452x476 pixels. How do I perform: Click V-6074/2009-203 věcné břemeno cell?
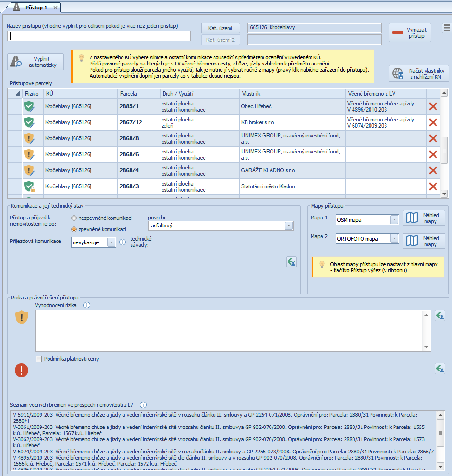pos(386,122)
